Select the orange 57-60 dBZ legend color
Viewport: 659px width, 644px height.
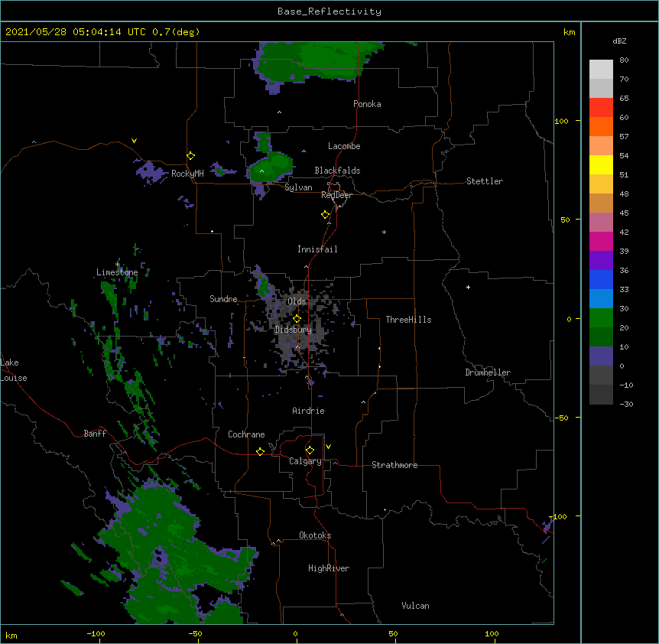601,126
